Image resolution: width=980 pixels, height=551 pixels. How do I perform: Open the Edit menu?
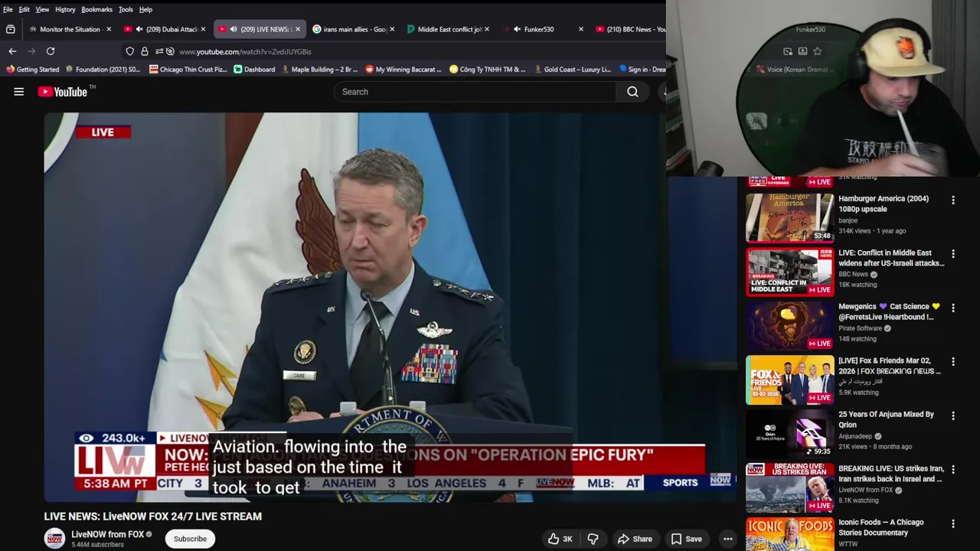pos(24,9)
